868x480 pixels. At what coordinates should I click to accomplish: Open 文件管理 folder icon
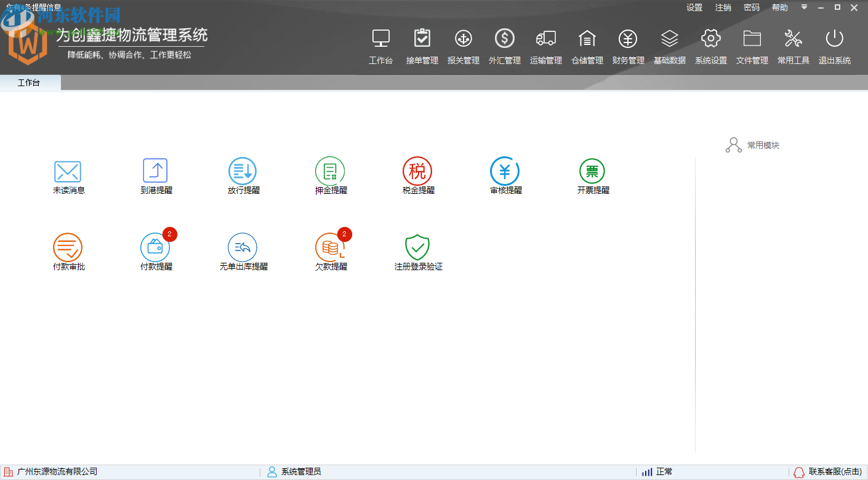pyautogui.click(x=752, y=39)
